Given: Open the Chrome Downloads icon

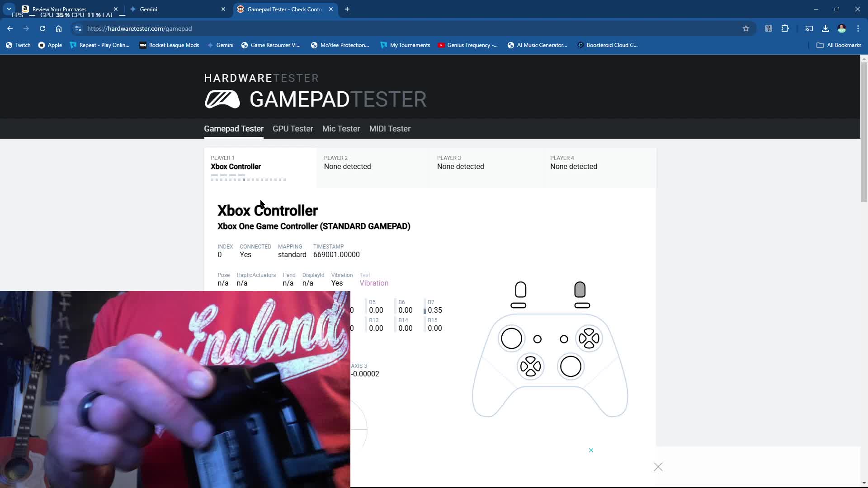Looking at the screenshot, I should (826, 28).
